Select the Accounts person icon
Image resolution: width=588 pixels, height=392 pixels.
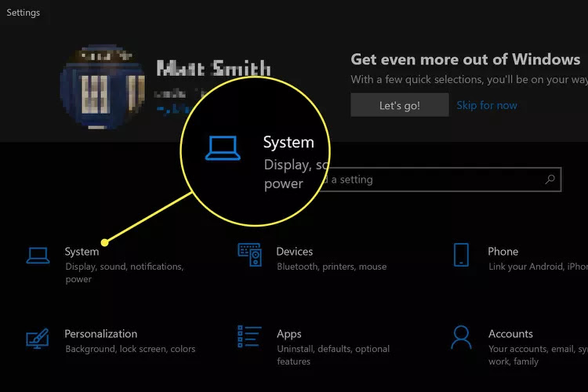(461, 337)
